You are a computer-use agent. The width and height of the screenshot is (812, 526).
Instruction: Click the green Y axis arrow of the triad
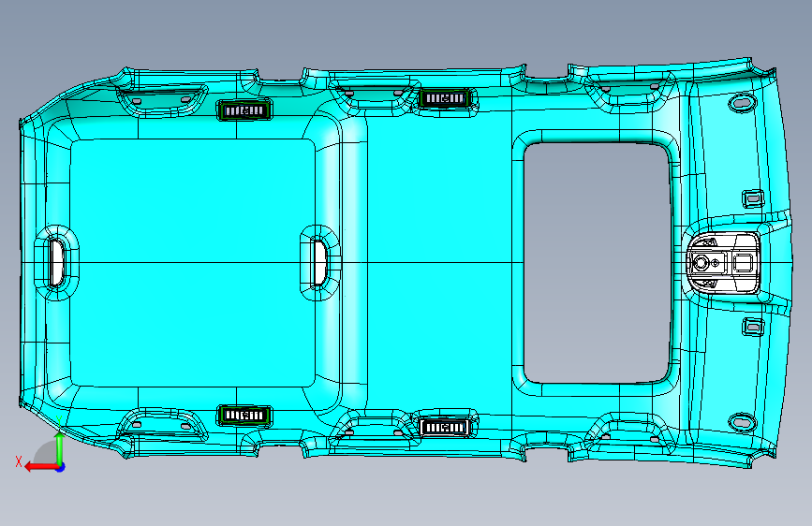coord(60,447)
